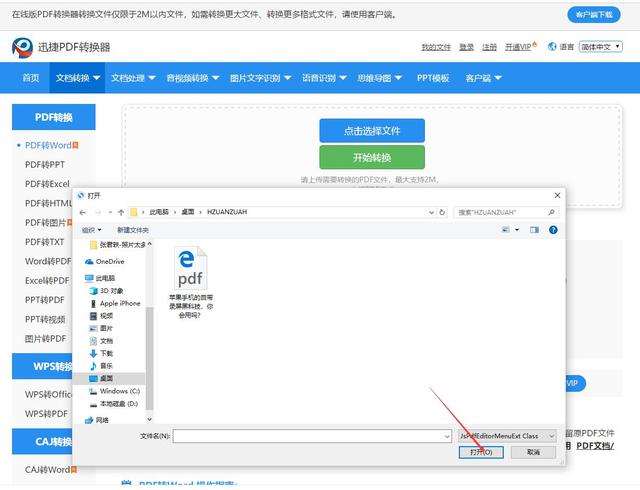640x490 pixels.
Task: Expand the 文档处理 menu
Action: (133, 78)
